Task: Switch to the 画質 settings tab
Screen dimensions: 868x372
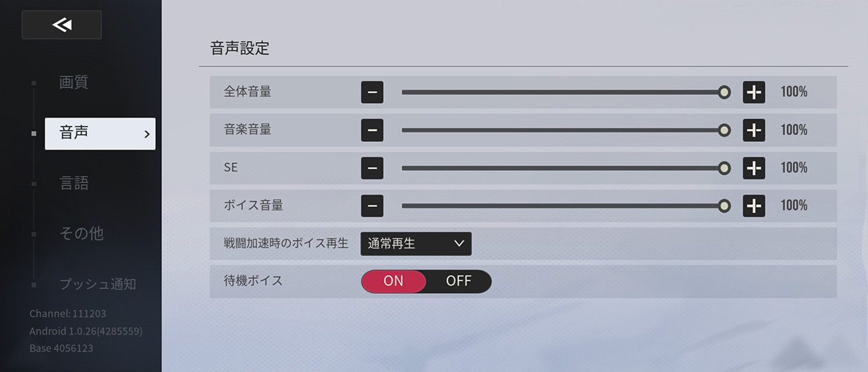Action: (x=74, y=83)
